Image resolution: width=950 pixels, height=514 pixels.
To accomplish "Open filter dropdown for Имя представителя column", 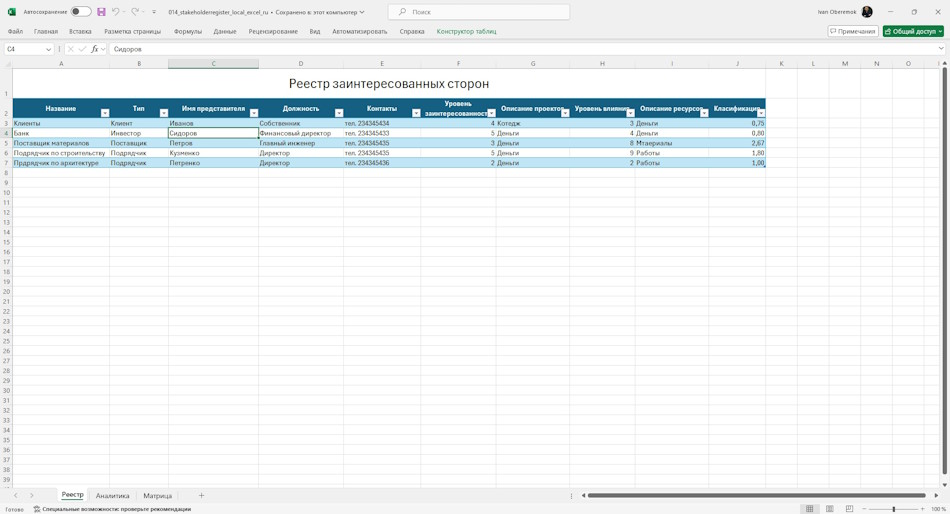I will click(x=254, y=113).
